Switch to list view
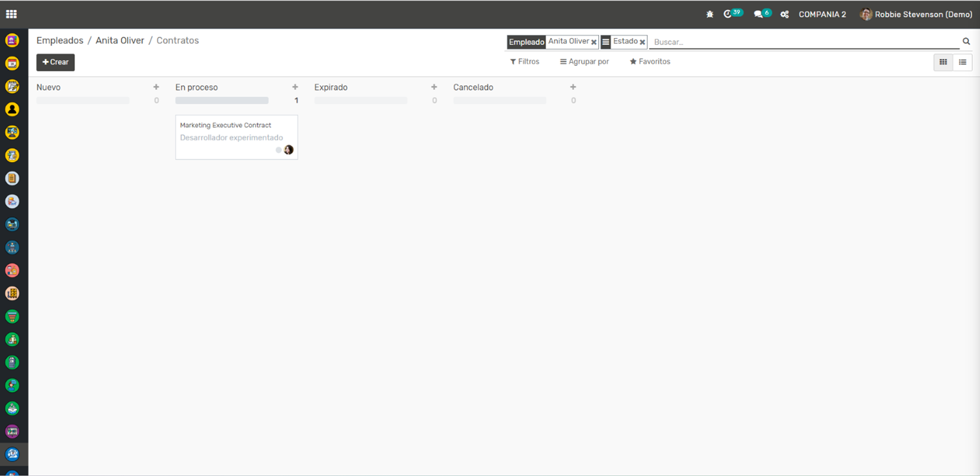 pos(963,62)
